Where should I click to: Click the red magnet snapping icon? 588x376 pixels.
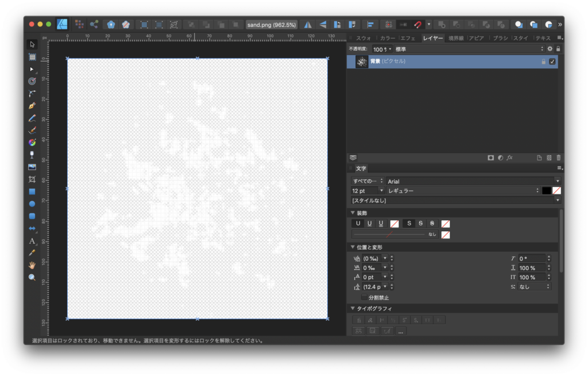[418, 25]
